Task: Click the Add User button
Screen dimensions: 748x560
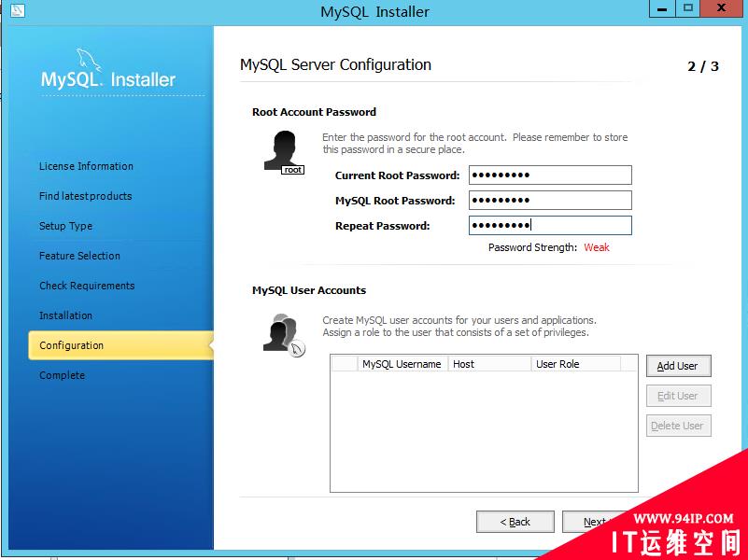Action: click(678, 366)
